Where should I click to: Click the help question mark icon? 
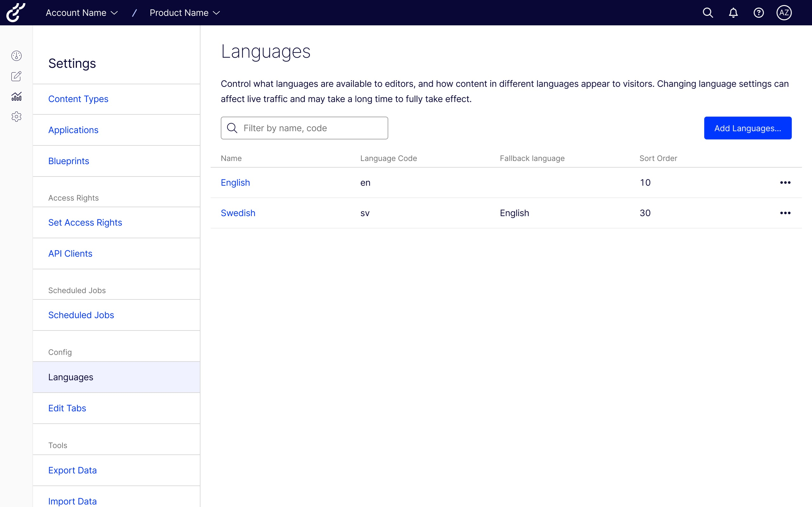coord(758,13)
